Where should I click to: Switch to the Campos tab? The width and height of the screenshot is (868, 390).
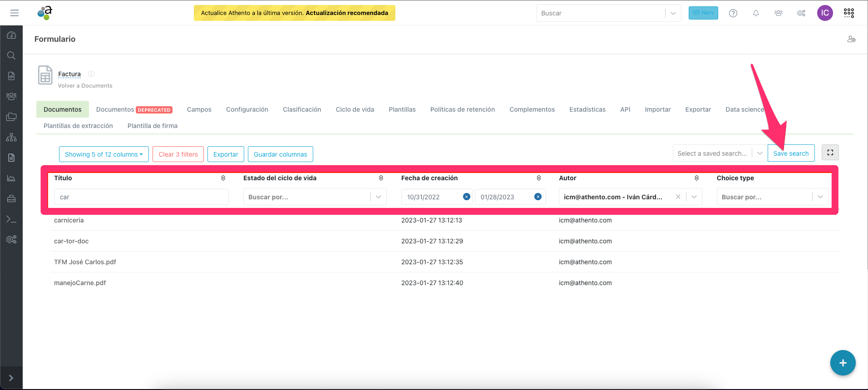pyautogui.click(x=199, y=109)
